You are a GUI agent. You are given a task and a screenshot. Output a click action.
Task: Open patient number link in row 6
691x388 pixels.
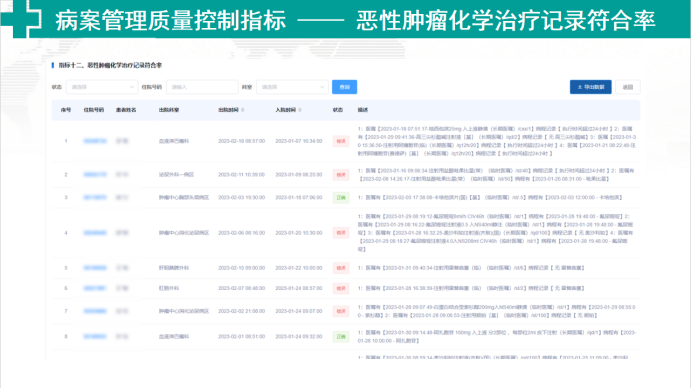coord(95,288)
